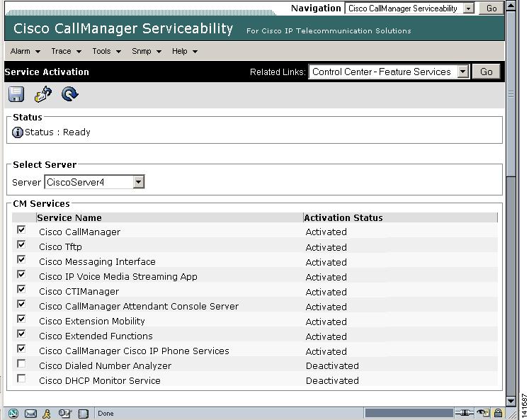This screenshot has width=529, height=420.
Task: Open the Tools menu
Action: (107, 51)
